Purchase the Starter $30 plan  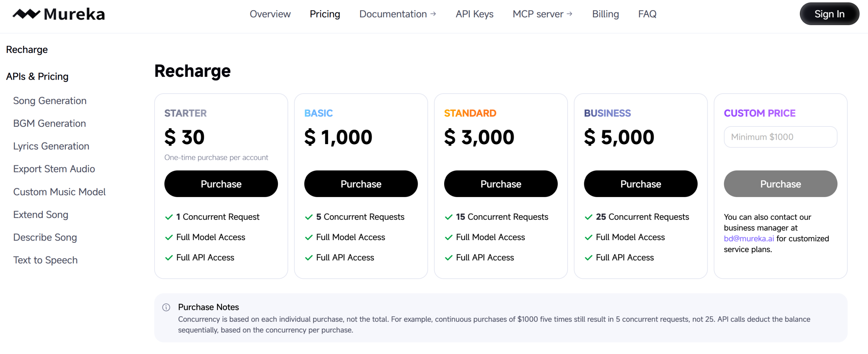[221, 184]
